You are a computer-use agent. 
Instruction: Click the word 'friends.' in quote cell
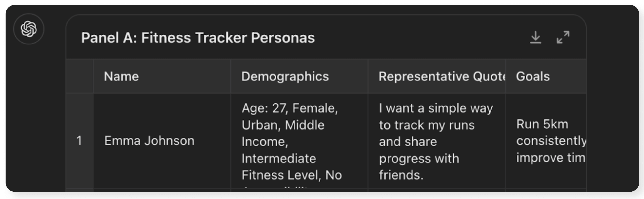point(401,175)
